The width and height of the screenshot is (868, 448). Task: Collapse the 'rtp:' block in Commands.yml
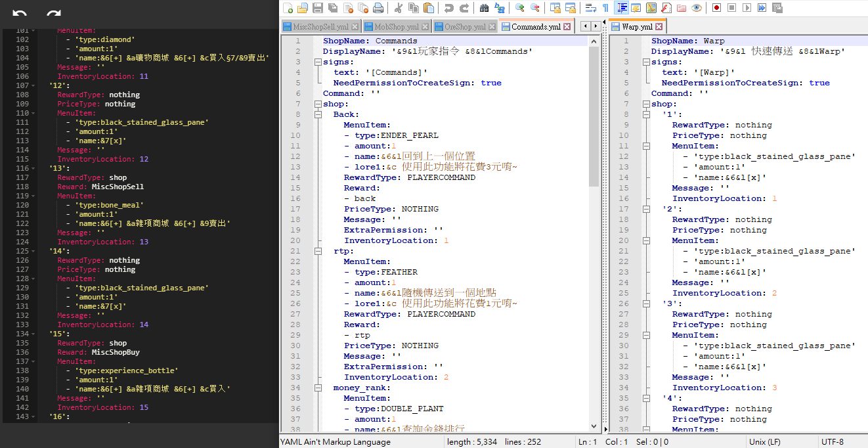pyautogui.click(x=317, y=251)
